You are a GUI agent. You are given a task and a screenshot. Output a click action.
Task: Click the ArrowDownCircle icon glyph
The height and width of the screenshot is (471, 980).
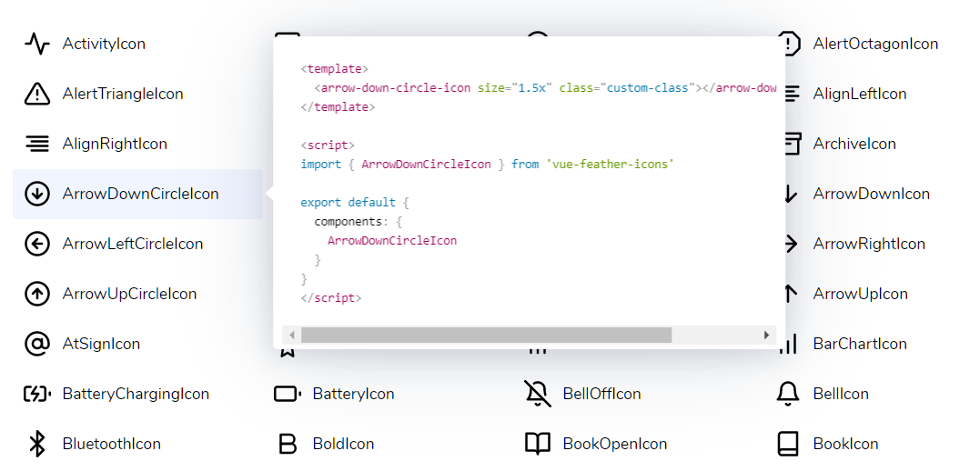tap(37, 194)
